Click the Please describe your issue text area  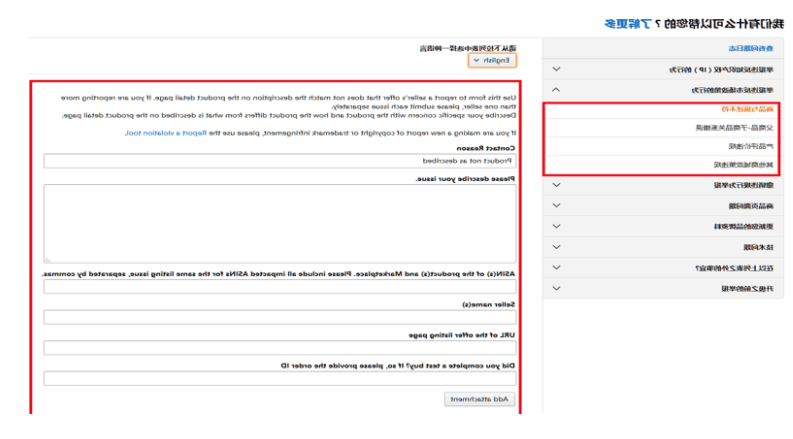280,222
